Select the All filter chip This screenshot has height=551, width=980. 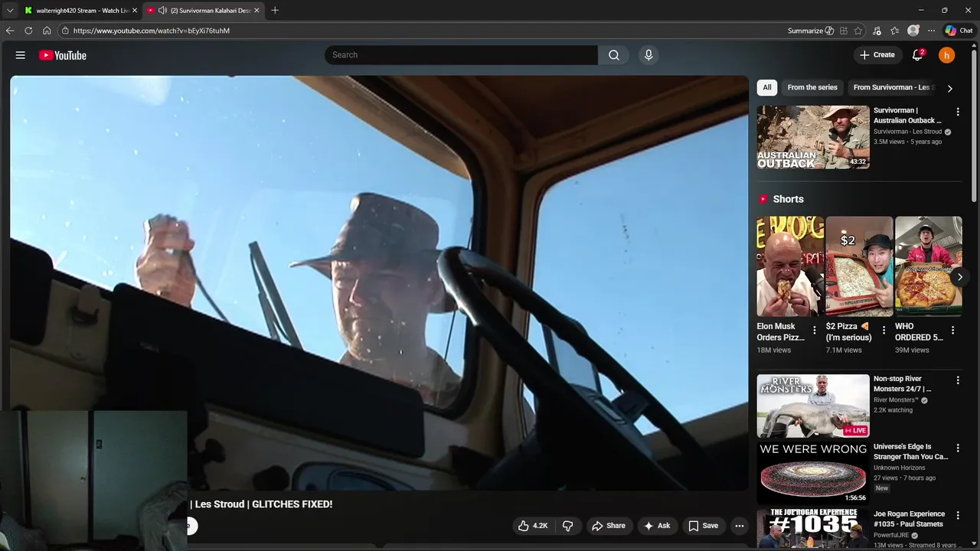tap(767, 87)
